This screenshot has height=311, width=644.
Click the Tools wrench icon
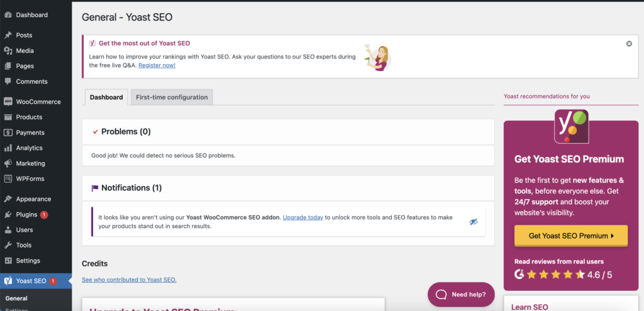coord(8,245)
